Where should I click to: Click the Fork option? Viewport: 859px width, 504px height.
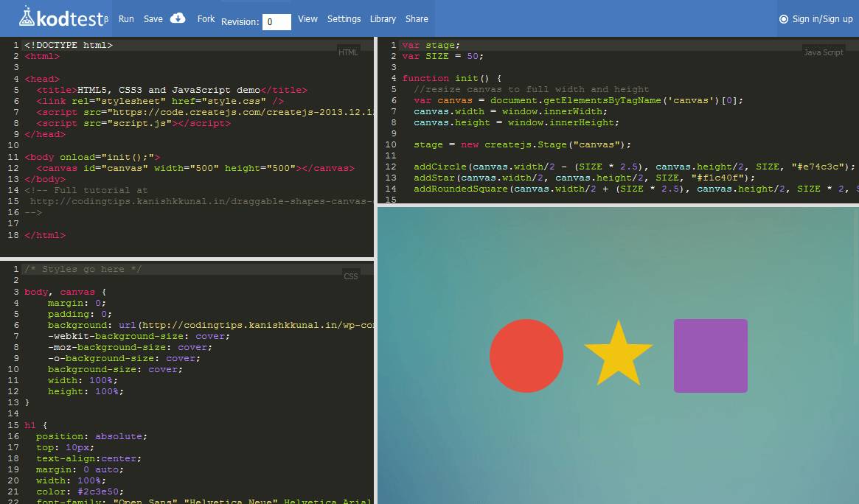click(x=206, y=18)
